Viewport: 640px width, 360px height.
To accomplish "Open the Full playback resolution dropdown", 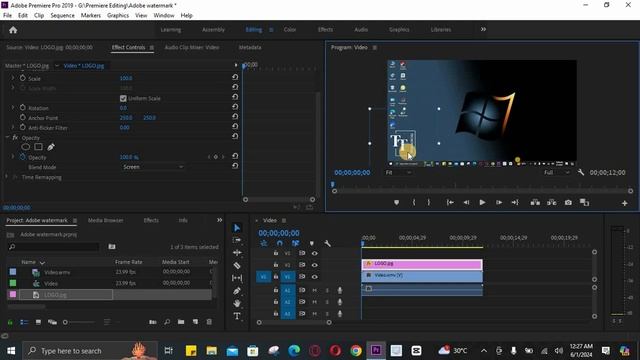I will coord(557,173).
